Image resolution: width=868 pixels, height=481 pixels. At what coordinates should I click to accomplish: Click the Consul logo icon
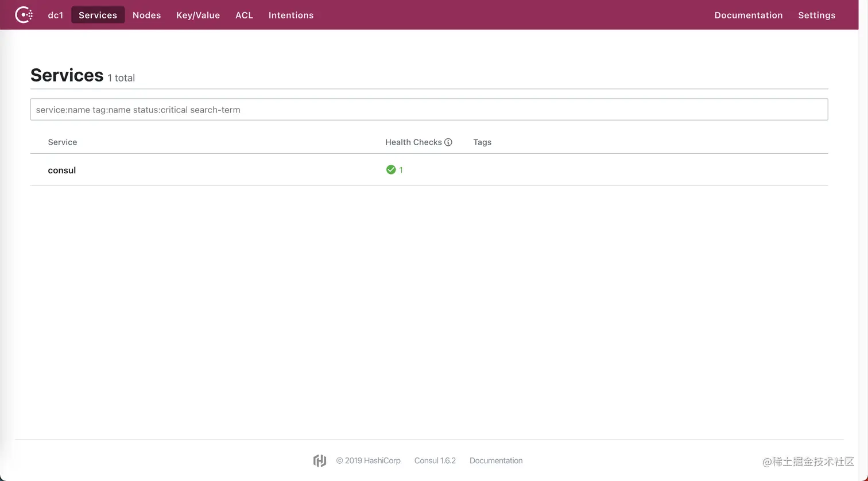(x=24, y=15)
